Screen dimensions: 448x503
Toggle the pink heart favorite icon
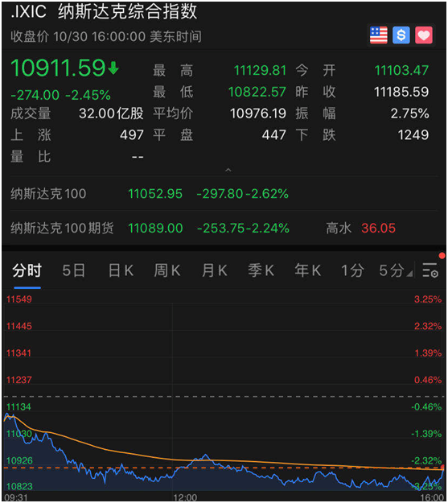[424, 35]
